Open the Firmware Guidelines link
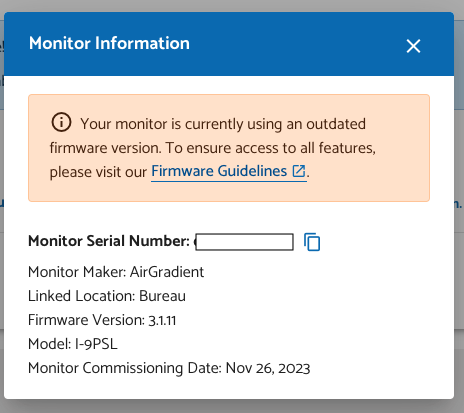 [x=219, y=171]
